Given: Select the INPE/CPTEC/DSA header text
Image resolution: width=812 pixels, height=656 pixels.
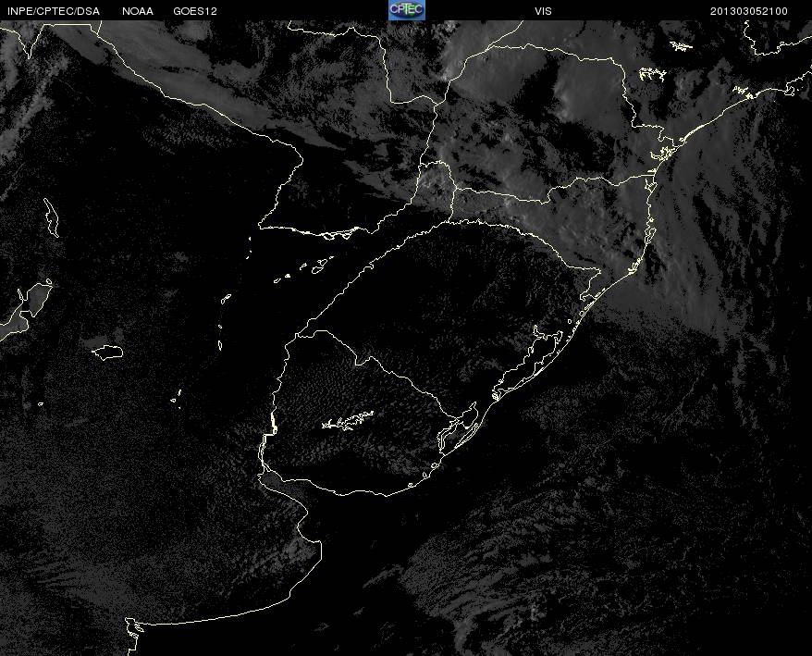Looking at the screenshot, I should point(54,11).
